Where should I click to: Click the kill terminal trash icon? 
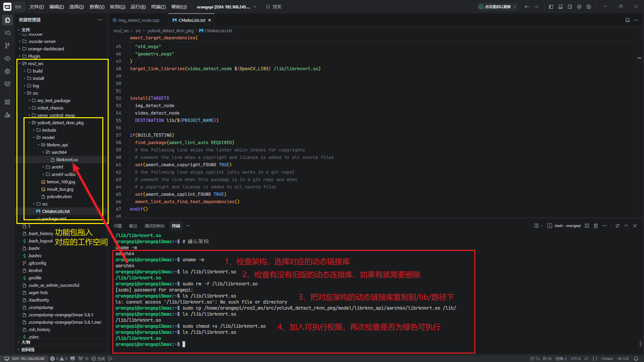pyautogui.click(x=596, y=226)
